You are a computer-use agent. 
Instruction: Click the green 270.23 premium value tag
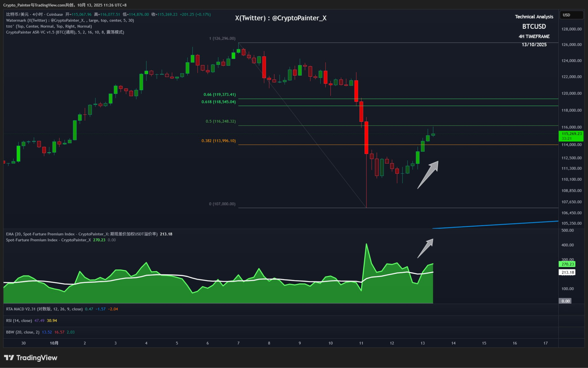pyautogui.click(x=567, y=264)
